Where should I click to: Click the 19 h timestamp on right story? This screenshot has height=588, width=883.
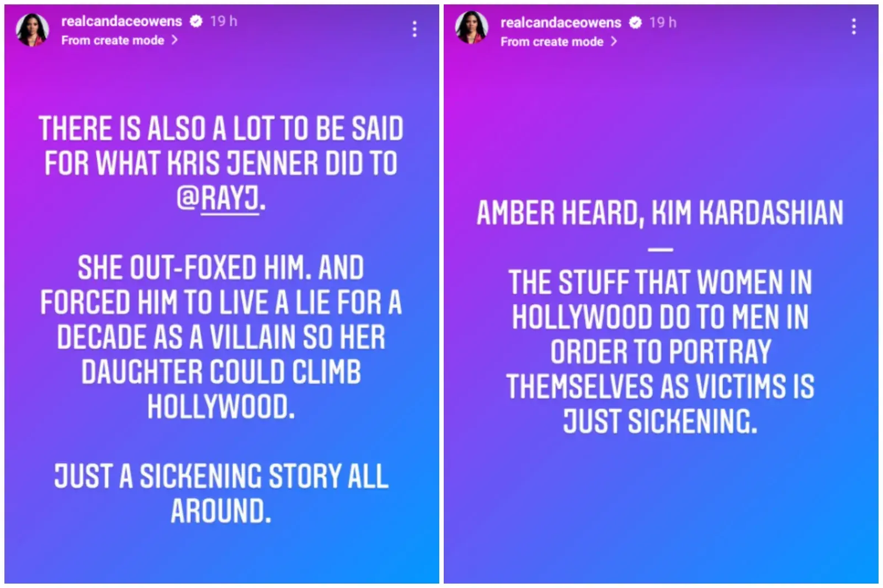pyautogui.click(x=662, y=23)
